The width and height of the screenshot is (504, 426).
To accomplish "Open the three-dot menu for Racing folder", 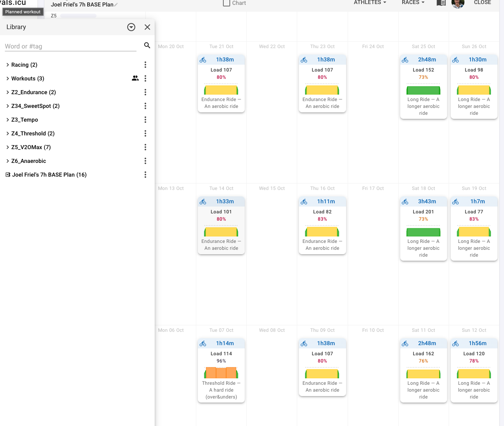I will coord(145,65).
